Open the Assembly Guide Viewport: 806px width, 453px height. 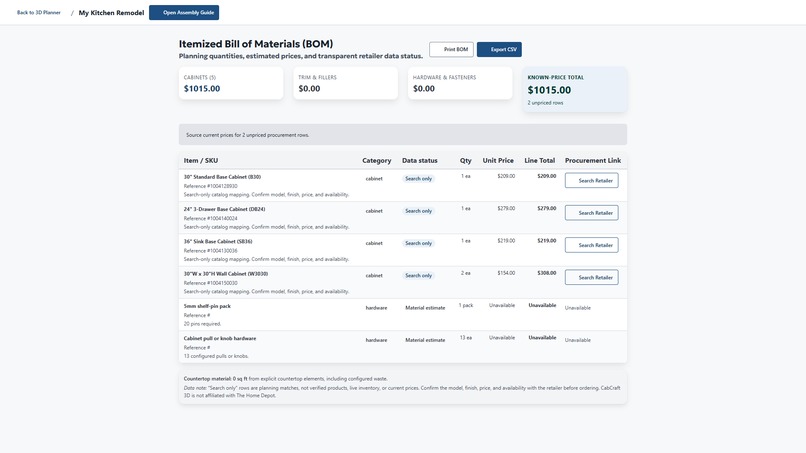pyautogui.click(x=184, y=12)
